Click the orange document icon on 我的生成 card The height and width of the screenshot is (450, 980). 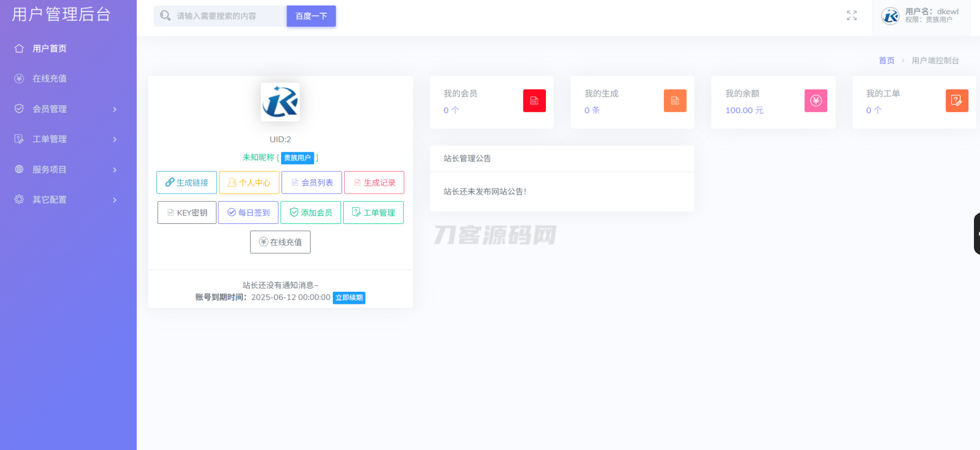(x=675, y=101)
